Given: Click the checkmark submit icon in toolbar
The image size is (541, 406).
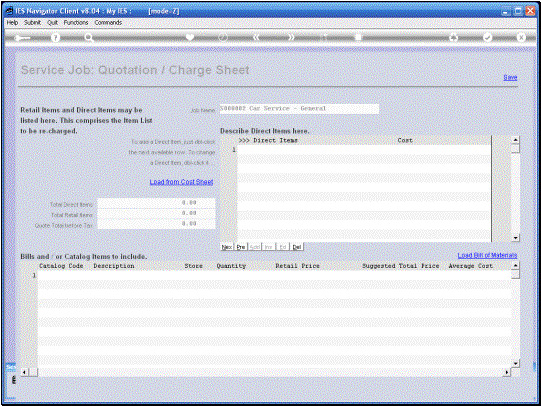Looking at the screenshot, I should coord(487,37).
